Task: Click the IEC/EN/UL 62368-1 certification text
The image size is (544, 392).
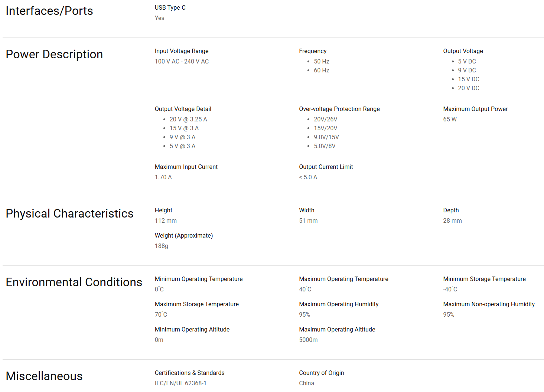Action: pyautogui.click(x=180, y=383)
